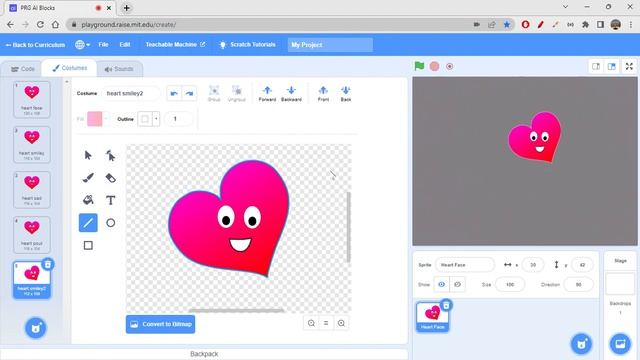640x360 pixels.
Task: Select the heart face costume thumbnail
Action: click(32, 99)
